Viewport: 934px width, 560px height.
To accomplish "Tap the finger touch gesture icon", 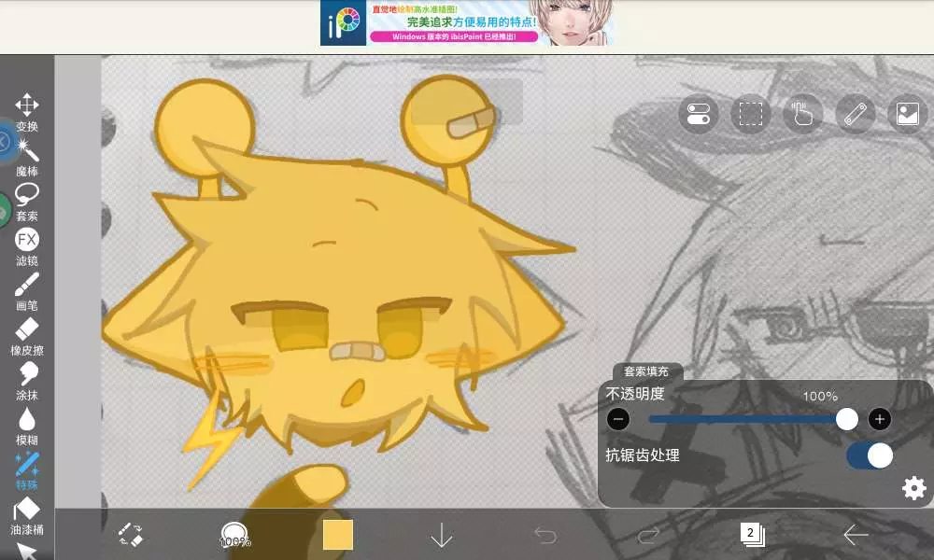I will coord(802,114).
